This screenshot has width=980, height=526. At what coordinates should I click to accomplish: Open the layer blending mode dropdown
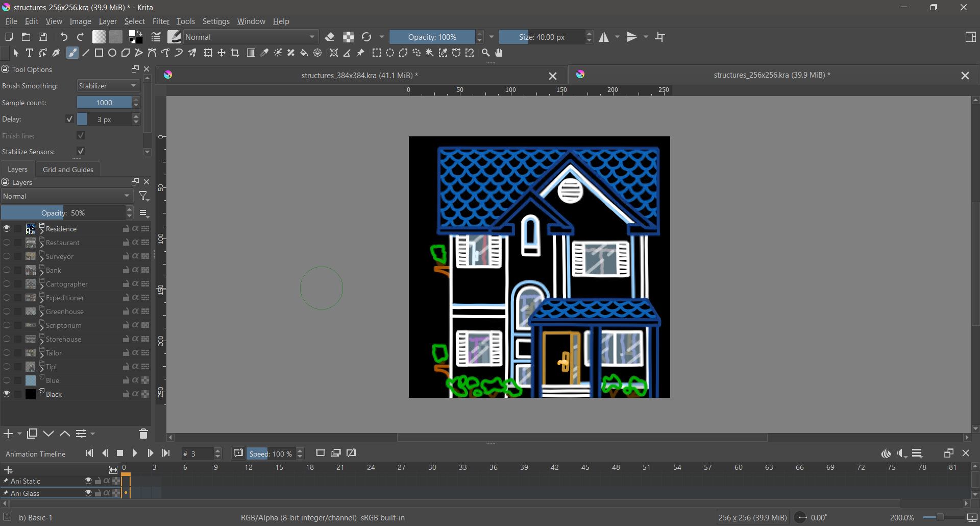coord(66,196)
